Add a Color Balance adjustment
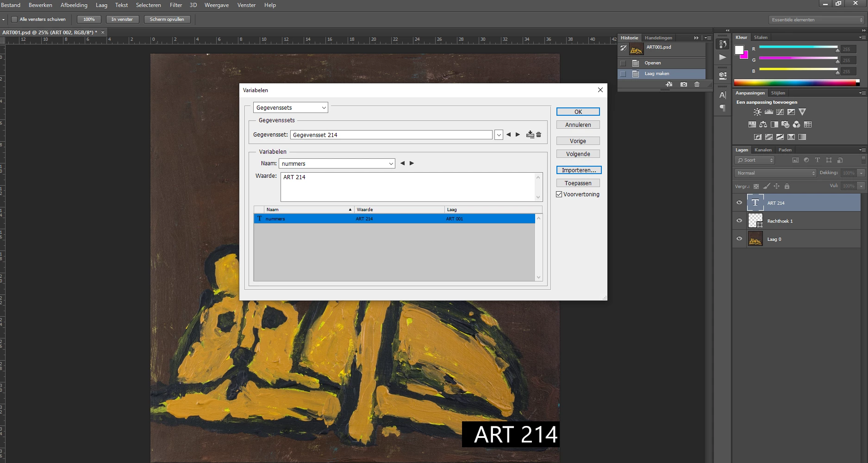868x463 pixels. click(x=763, y=125)
